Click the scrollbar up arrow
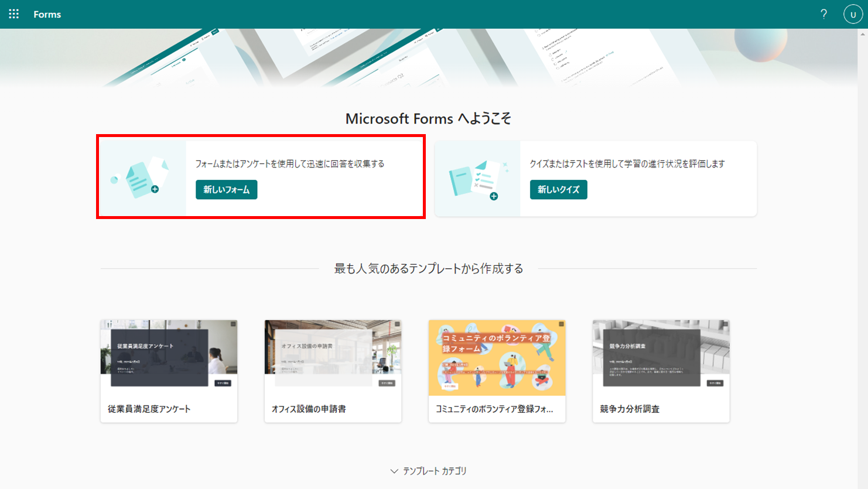 (x=863, y=34)
